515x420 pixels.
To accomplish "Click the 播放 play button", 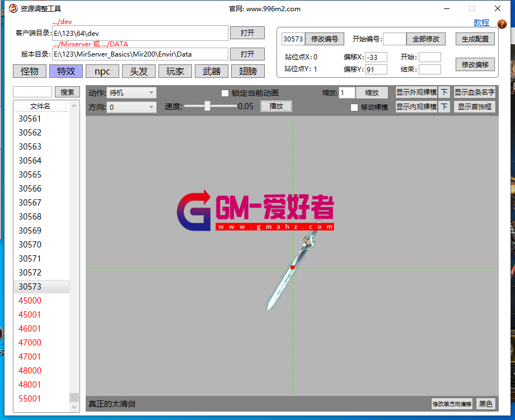I will pos(276,106).
